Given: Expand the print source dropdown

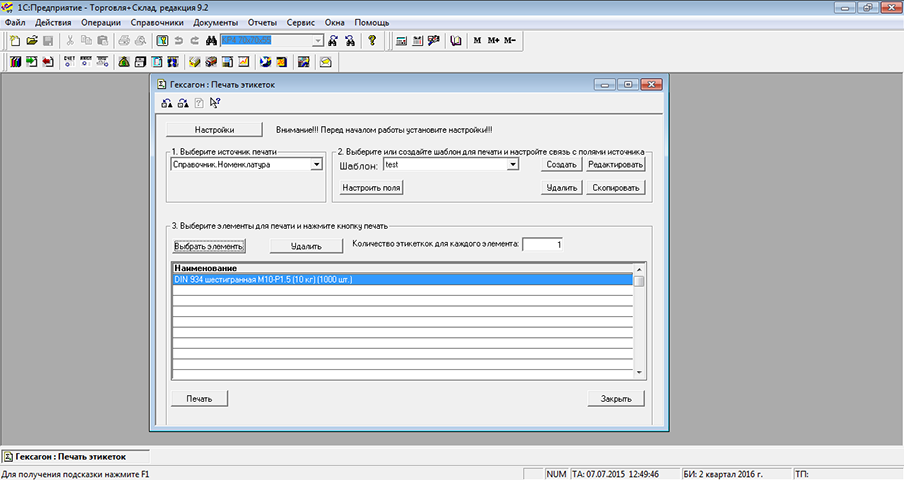Looking at the screenshot, I should point(314,164).
